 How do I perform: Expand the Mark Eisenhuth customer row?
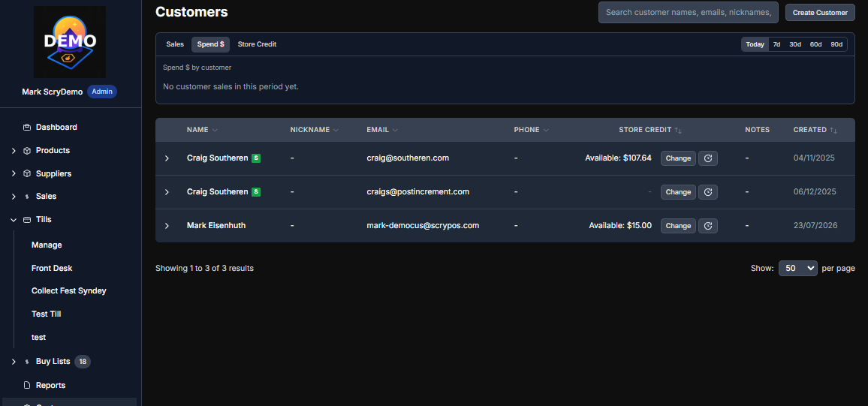pyautogui.click(x=167, y=226)
